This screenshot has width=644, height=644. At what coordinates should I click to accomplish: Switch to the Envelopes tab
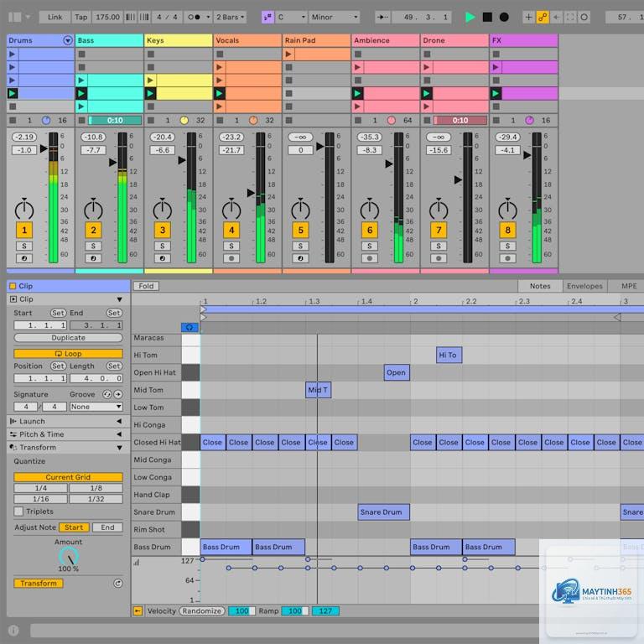point(584,286)
